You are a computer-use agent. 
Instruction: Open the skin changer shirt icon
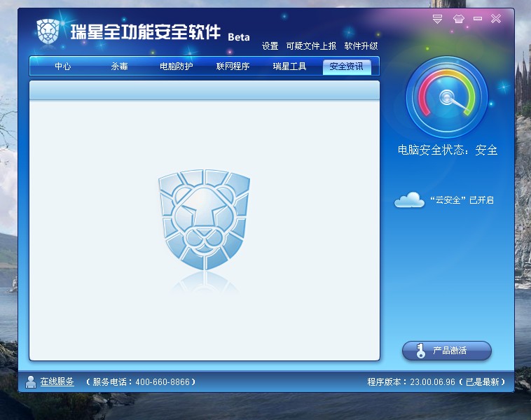pos(459,19)
